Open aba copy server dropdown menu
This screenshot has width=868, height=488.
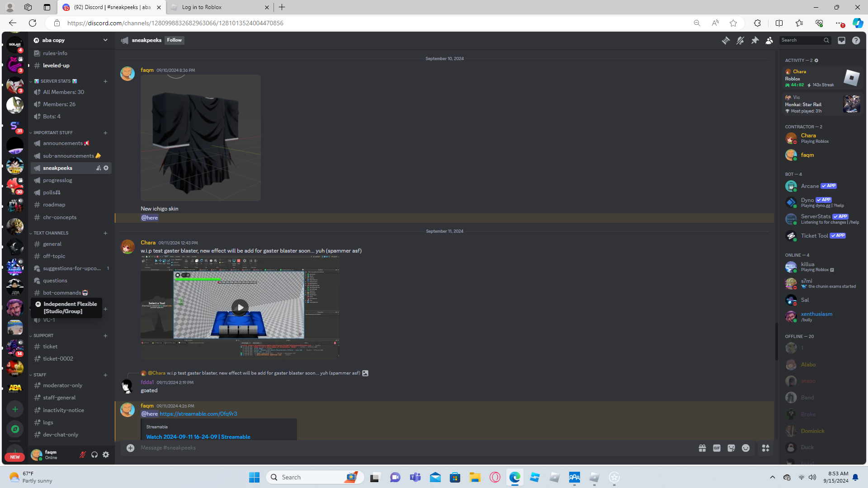(x=105, y=40)
